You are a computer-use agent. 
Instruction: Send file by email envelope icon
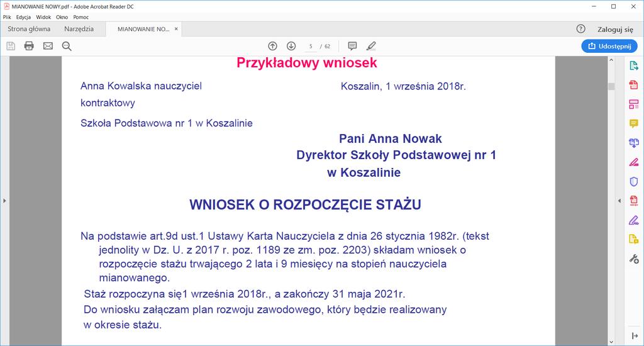(48, 46)
